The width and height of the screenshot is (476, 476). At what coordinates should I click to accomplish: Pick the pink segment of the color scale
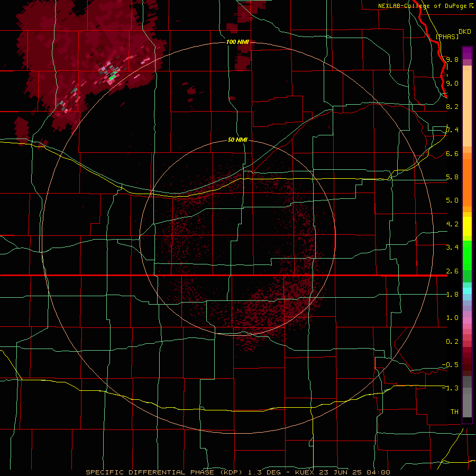point(467,321)
